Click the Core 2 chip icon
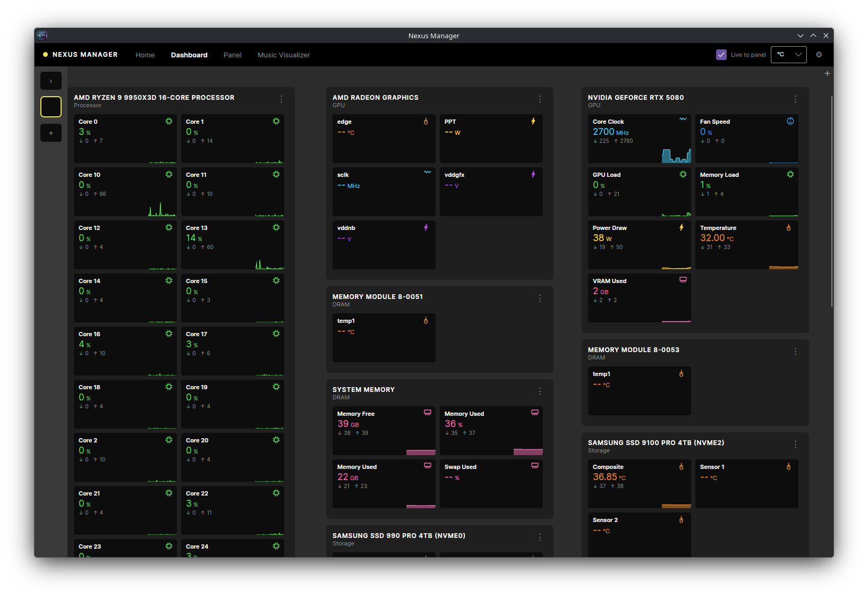868x598 pixels. pos(169,440)
